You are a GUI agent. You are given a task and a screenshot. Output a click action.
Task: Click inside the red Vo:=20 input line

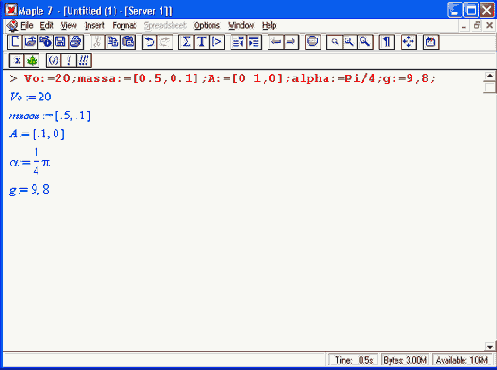[222, 79]
